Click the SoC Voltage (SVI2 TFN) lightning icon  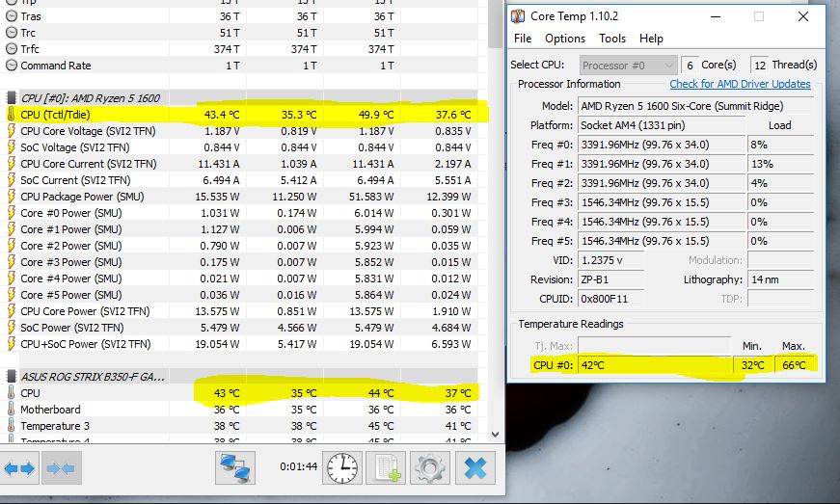pos(11,147)
